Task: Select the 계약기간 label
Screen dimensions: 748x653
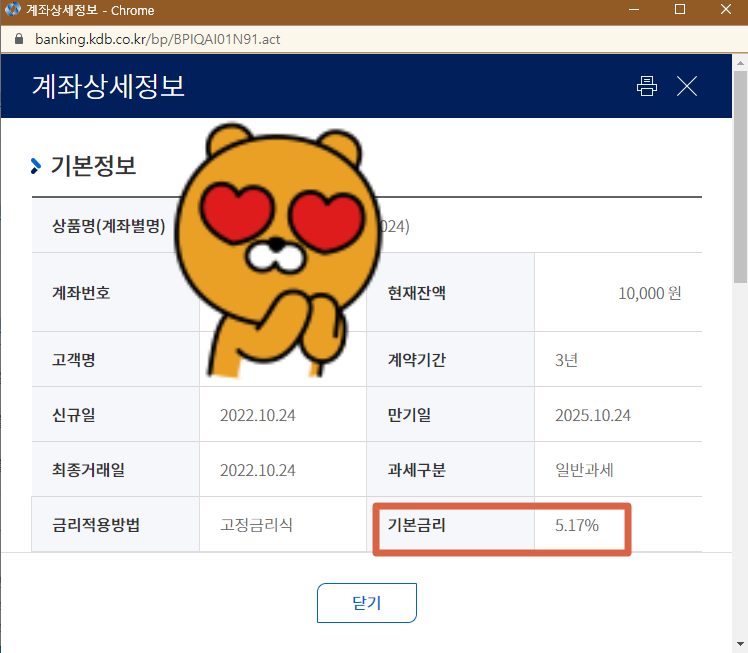Action: click(417, 359)
